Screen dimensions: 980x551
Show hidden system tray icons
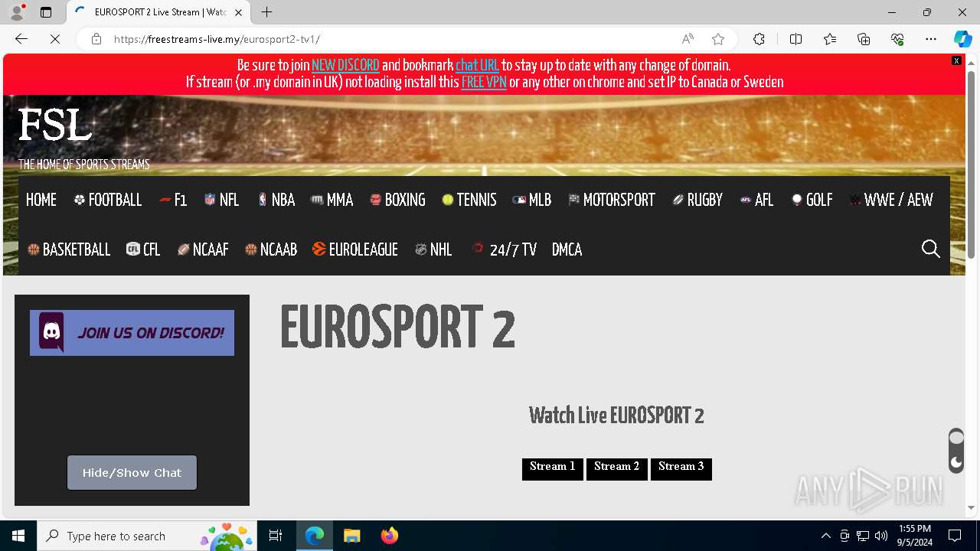pyautogui.click(x=825, y=536)
